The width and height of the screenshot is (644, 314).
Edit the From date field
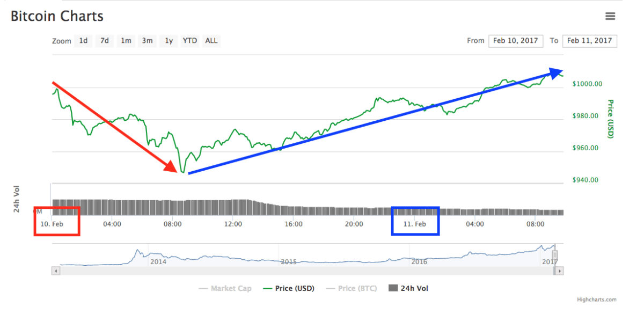pos(516,41)
